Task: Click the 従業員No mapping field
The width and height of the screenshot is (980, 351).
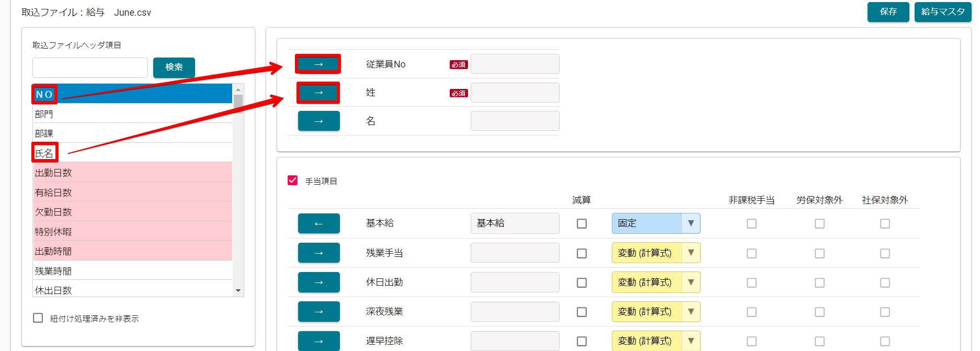Action: tap(515, 64)
